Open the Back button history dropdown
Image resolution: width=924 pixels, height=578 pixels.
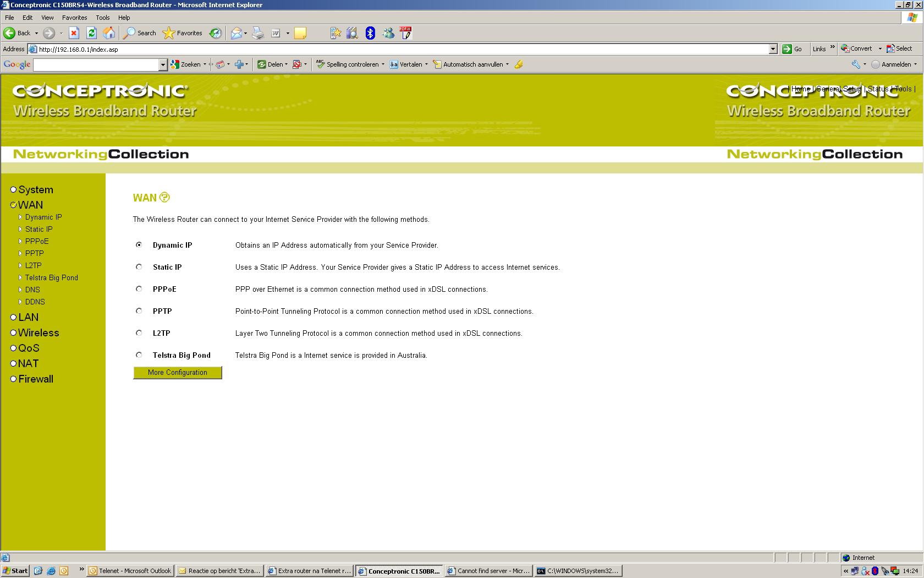[36, 33]
